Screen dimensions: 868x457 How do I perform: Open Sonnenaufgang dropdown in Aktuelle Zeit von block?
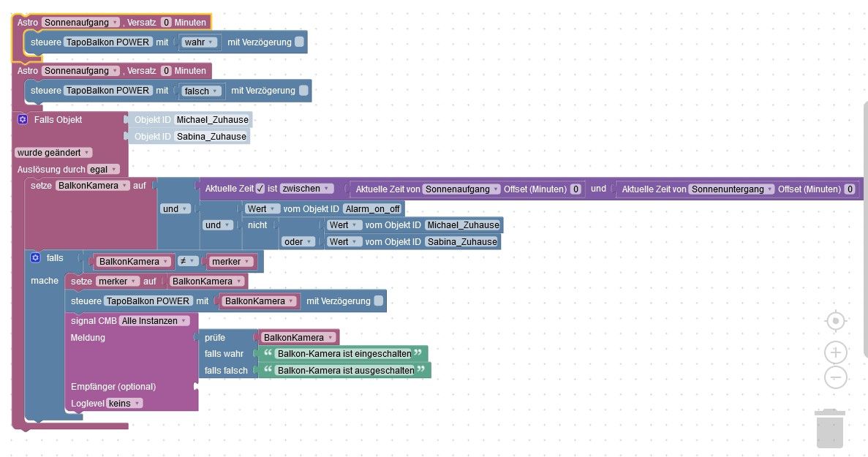[461, 189]
